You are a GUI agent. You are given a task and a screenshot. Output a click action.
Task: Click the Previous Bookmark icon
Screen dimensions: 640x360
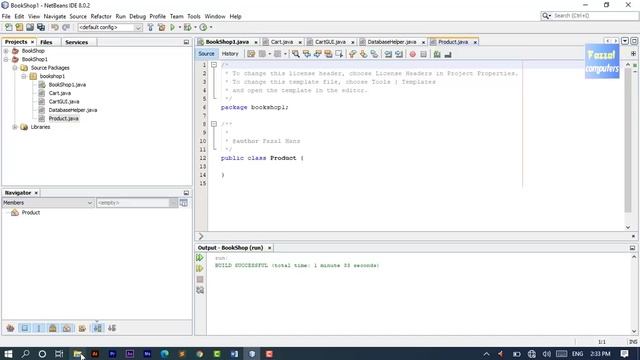tap(353, 54)
